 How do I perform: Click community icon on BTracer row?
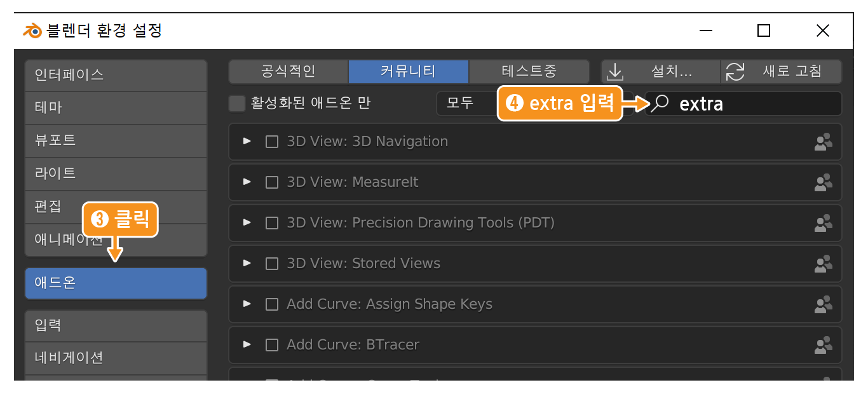tap(824, 346)
